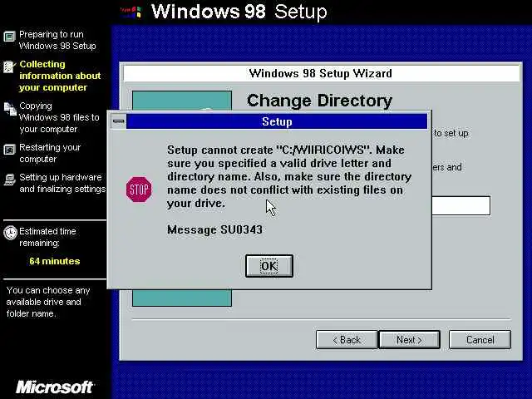Click the Windows 98 Setup header title
This screenshot has width=532, height=399.
click(239, 12)
